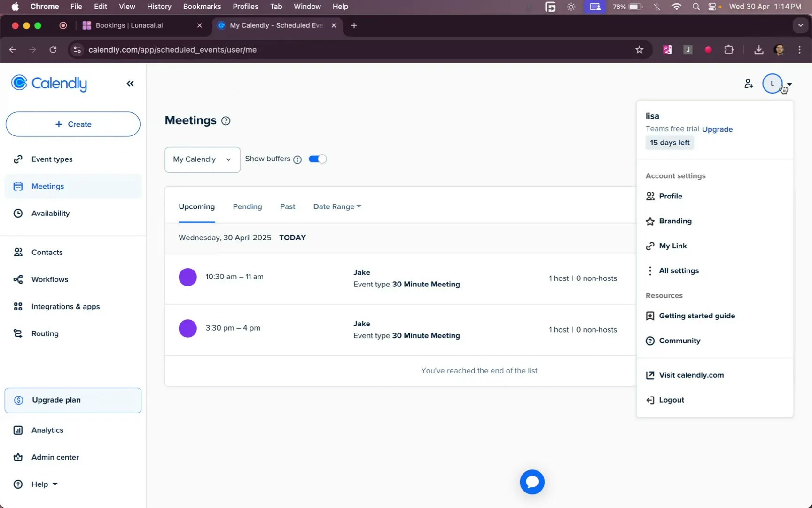
Task: Open the 3:30 pm – 4 pm meeting row
Action: click(x=400, y=330)
